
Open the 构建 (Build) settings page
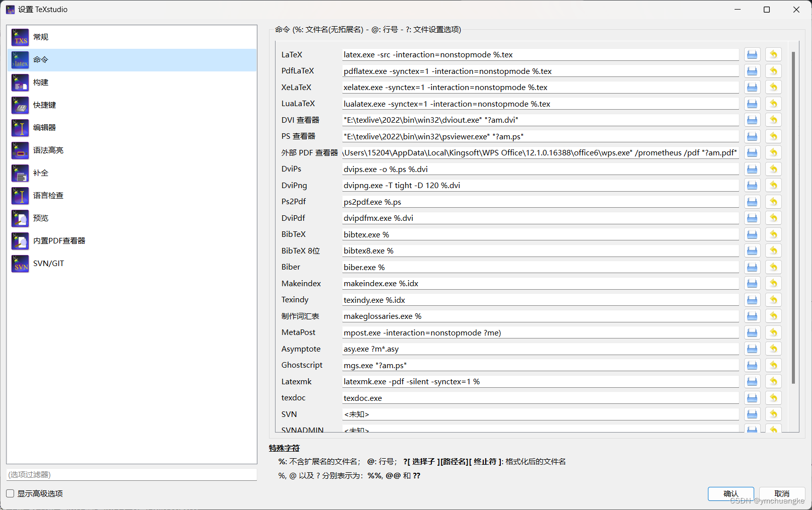click(132, 82)
